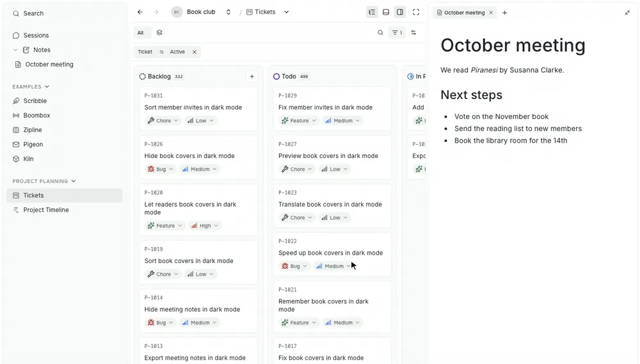The height and width of the screenshot is (364, 640).
Task: Open the Scribble example
Action: click(35, 101)
